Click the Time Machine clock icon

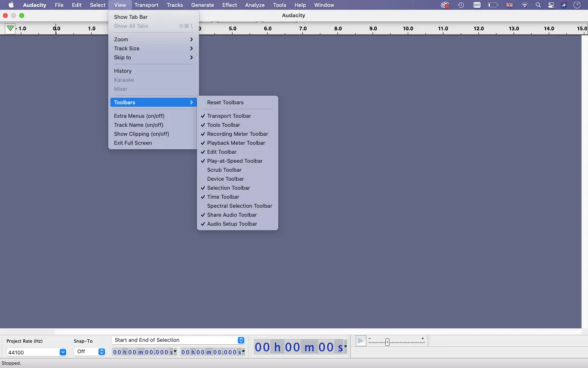461,5
